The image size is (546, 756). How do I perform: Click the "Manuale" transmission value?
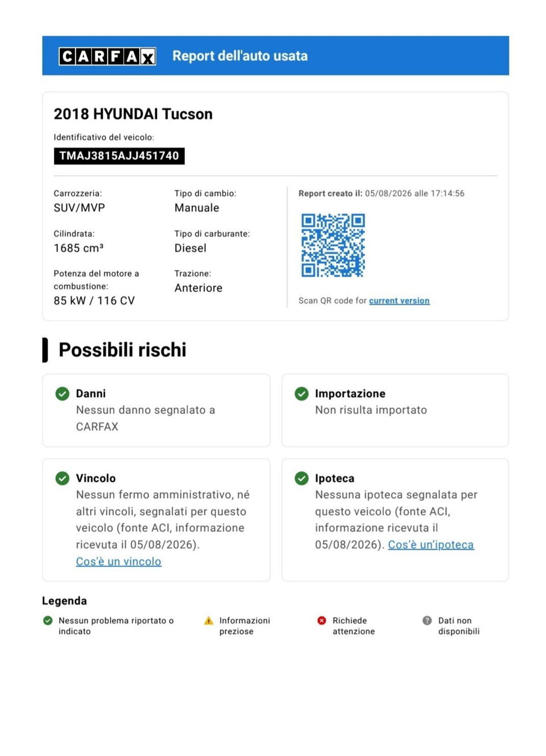tap(197, 208)
